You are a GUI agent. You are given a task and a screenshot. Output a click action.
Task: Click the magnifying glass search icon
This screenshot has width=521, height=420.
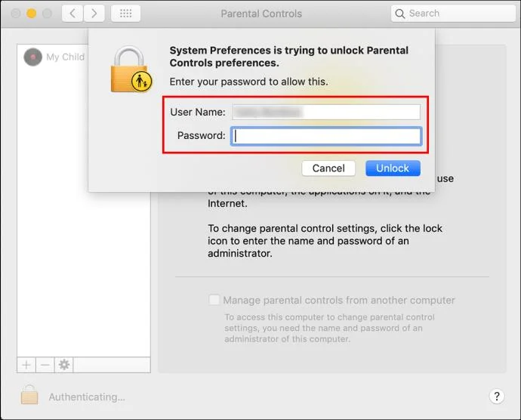pos(400,14)
